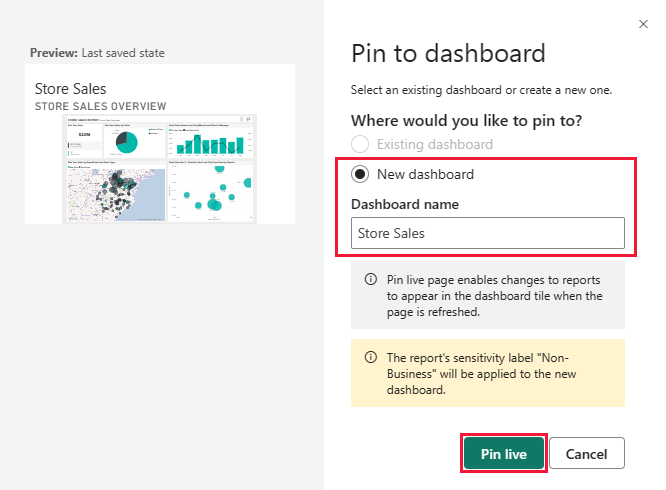Click the Pin to dashboard heading

(x=448, y=53)
